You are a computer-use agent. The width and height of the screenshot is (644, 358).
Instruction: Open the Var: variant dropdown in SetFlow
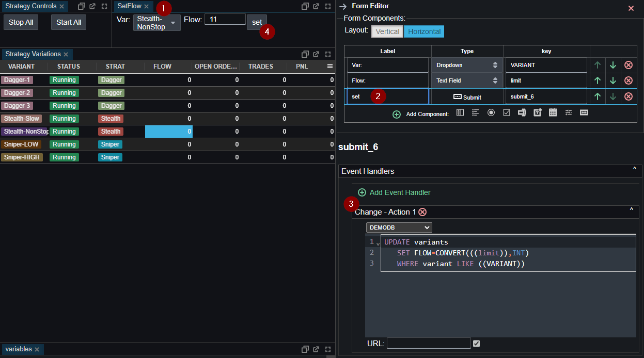(157, 23)
